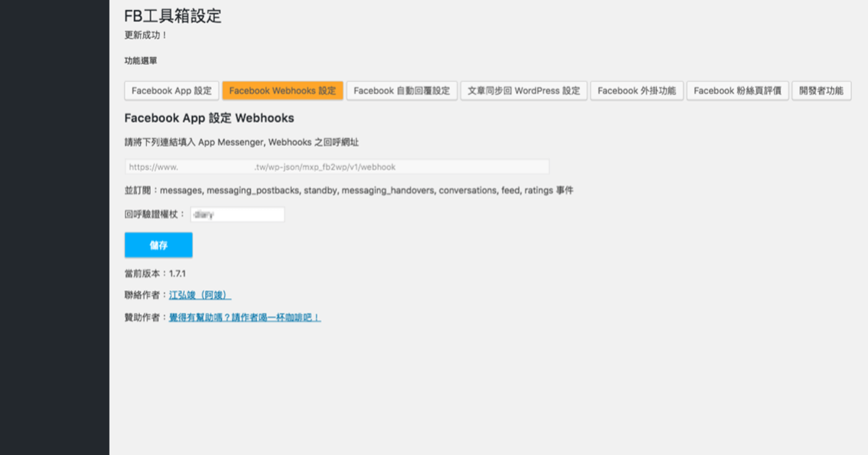Image resolution: width=868 pixels, height=455 pixels.
Task: Click the FB工具箱設定 page title
Action: (x=173, y=16)
